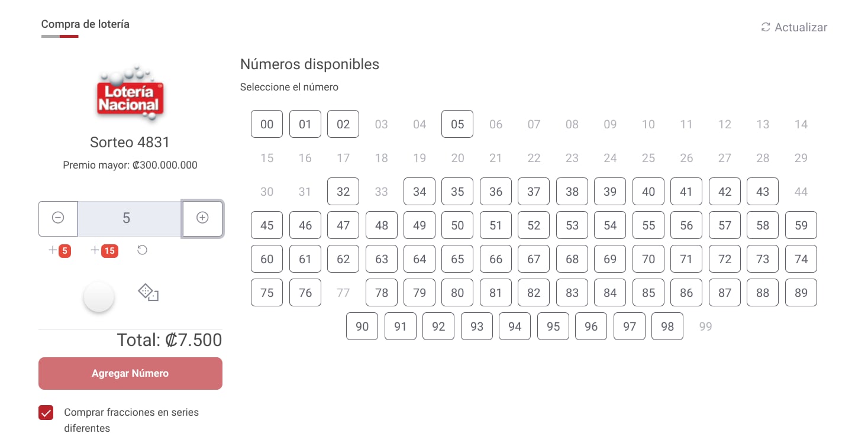The width and height of the screenshot is (868, 443).
Task: Click the white lottery ball
Action: click(x=99, y=297)
